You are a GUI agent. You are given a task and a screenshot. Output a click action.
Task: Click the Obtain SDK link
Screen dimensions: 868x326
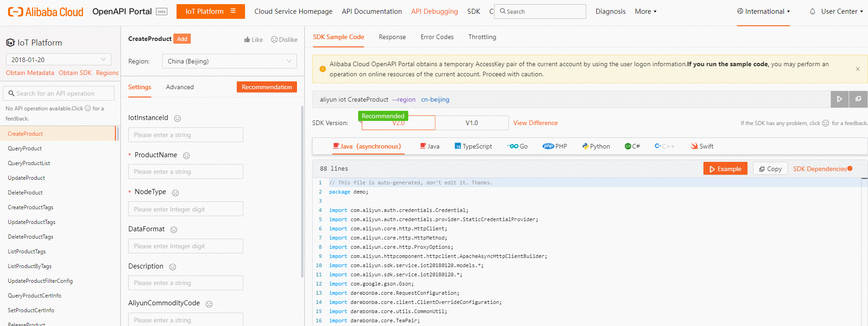(75, 73)
